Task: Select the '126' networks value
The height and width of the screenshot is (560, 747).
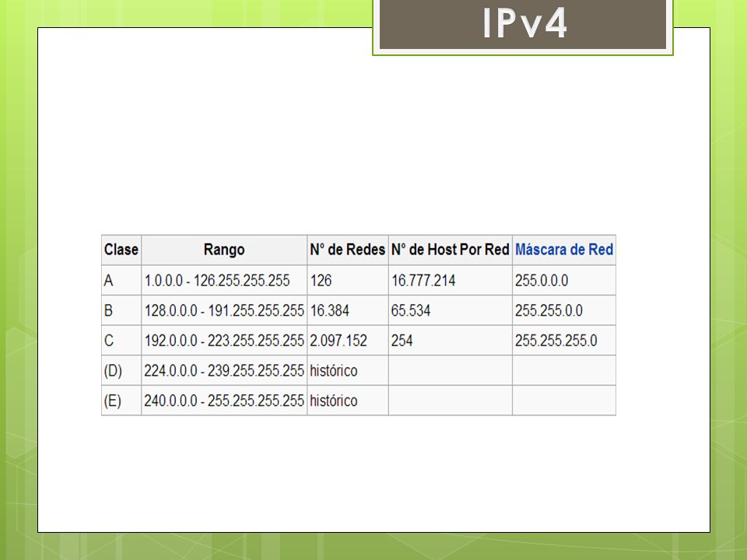Action: click(321, 281)
